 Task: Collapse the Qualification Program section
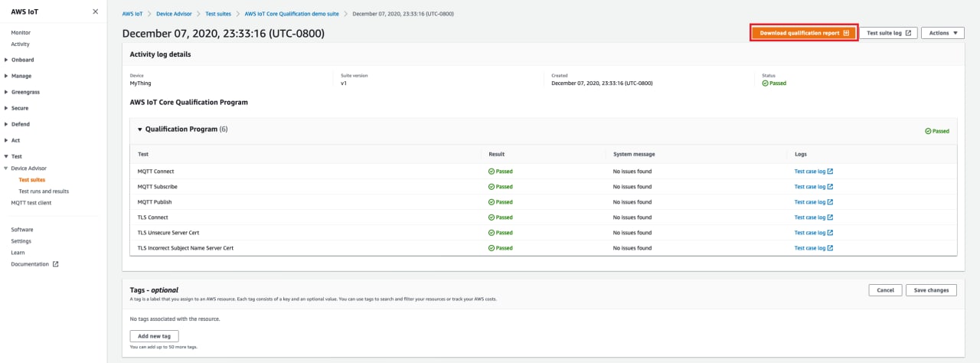(140, 129)
